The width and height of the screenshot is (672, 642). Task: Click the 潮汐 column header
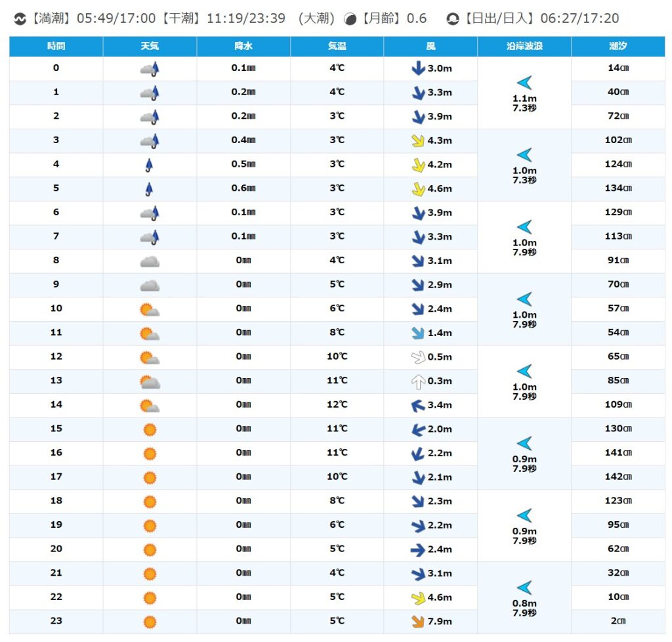618,46
